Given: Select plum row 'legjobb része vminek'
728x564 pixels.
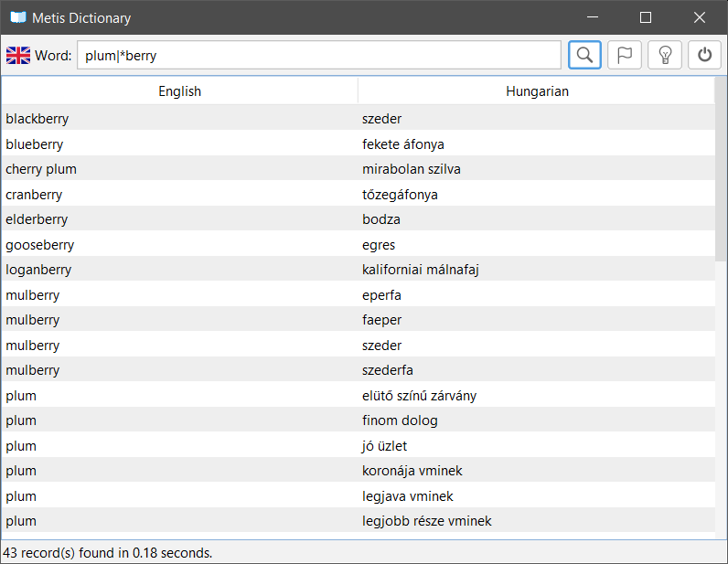Looking at the screenshot, I should coord(358,521).
